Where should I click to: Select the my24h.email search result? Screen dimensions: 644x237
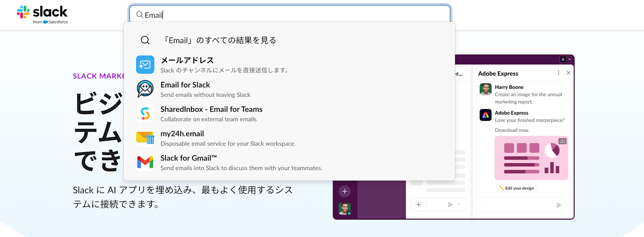(289, 138)
